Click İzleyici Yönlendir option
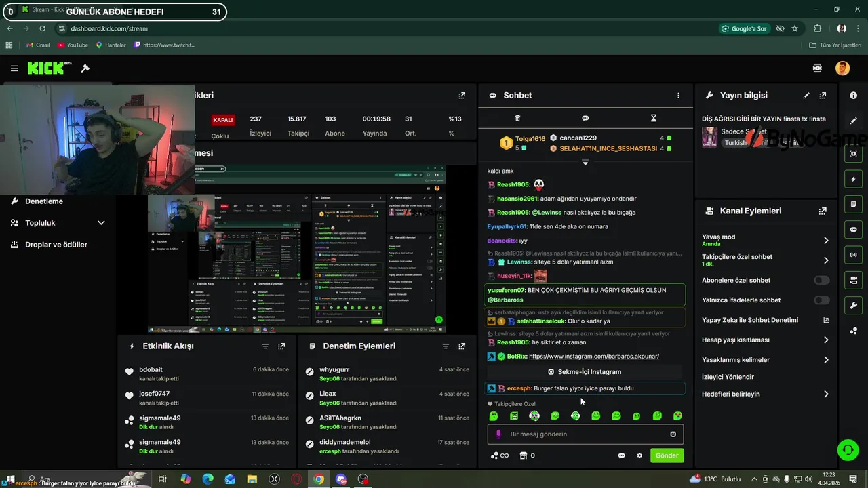The width and height of the screenshot is (868, 488). click(728, 377)
